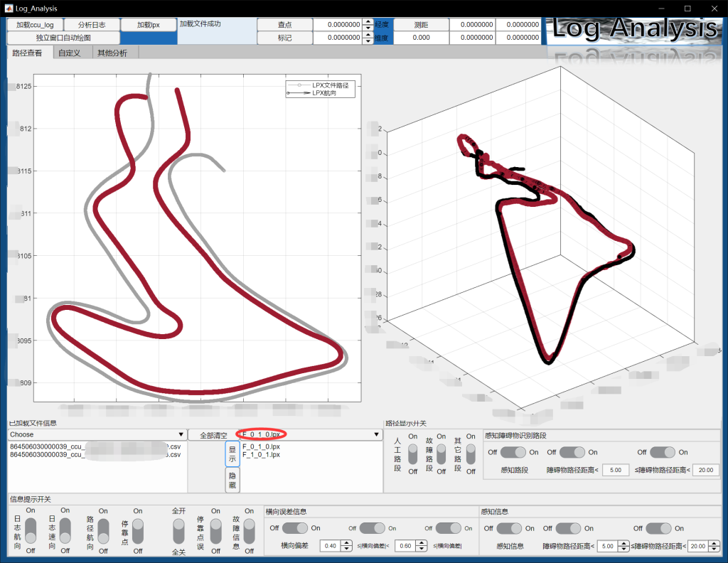
Task: Open the Choose dropdown for loaded files
Action: tap(96, 434)
